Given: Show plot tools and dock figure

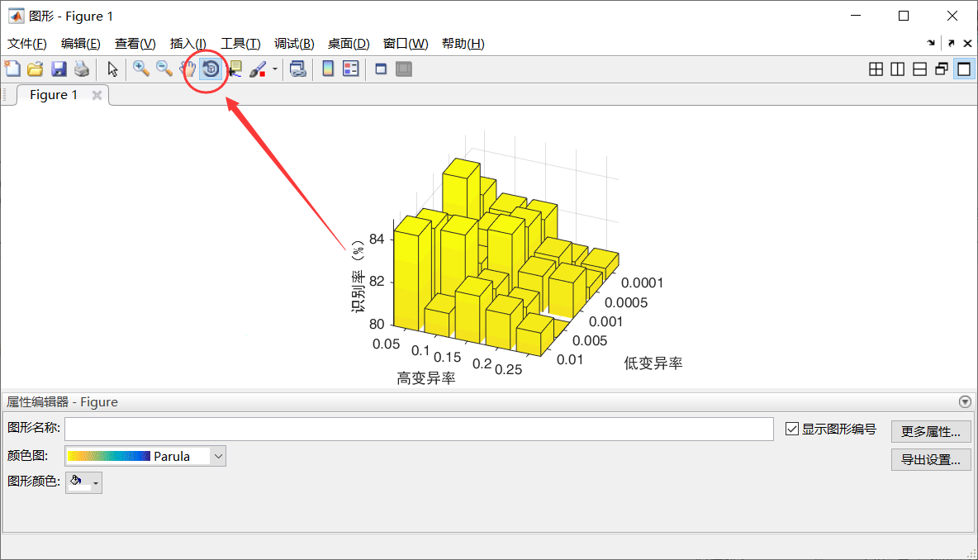Looking at the screenshot, I should [404, 69].
